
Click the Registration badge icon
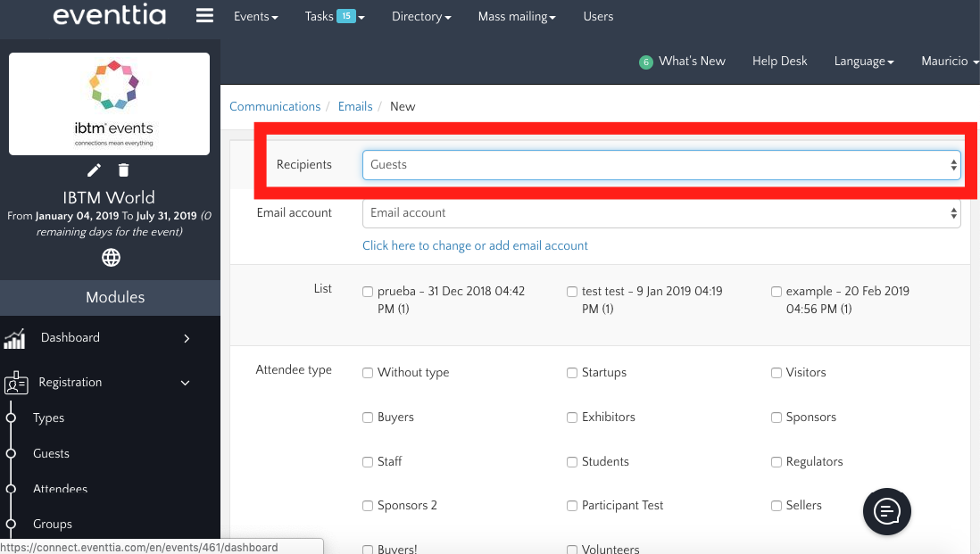pyautogui.click(x=15, y=383)
